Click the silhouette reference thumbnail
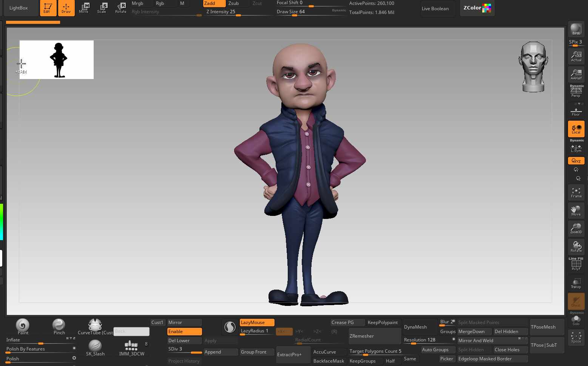This screenshot has height=366, width=588. (x=57, y=60)
